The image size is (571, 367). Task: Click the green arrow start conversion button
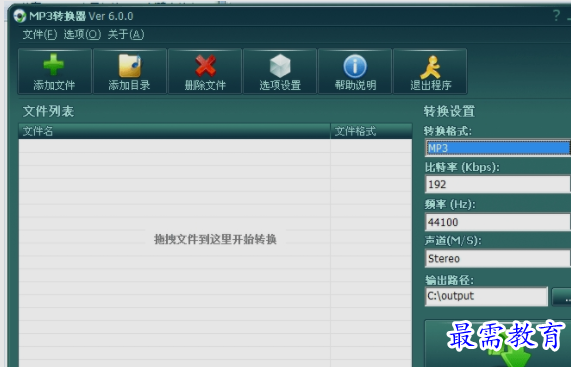(x=498, y=343)
